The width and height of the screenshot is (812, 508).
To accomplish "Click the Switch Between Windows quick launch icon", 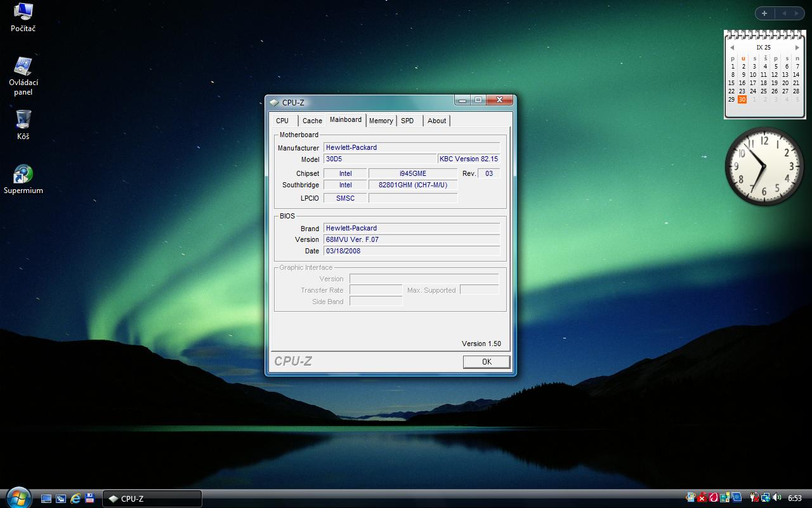I will [x=61, y=498].
